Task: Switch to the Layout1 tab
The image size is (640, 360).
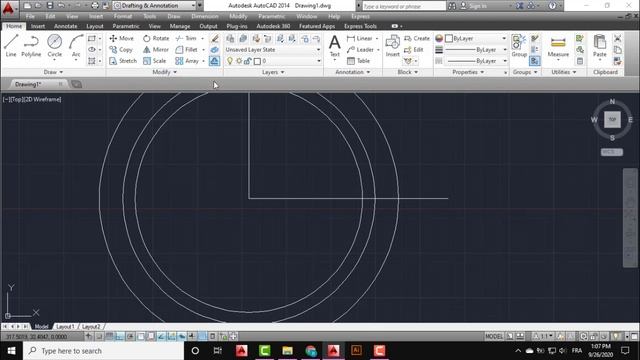Action: click(x=65, y=327)
